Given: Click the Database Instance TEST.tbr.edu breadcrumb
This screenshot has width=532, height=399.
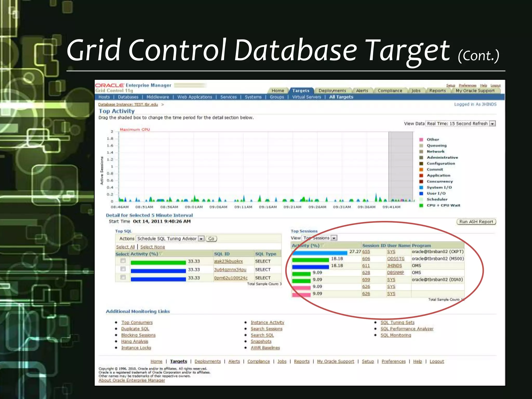Looking at the screenshot, I should (x=128, y=104).
